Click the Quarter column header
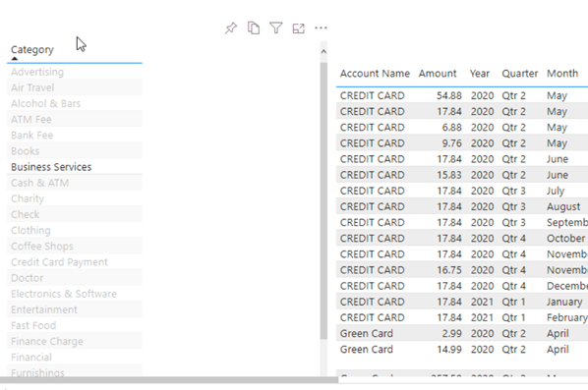 coord(520,74)
